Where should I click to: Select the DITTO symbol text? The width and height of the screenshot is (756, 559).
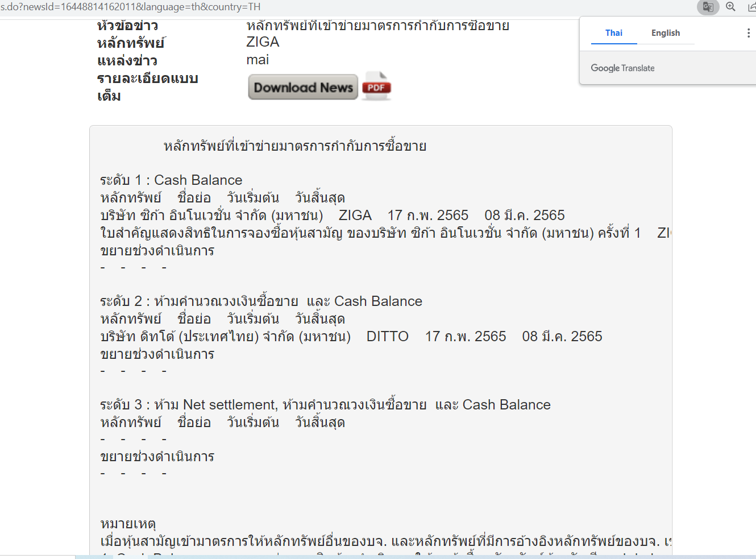(x=388, y=337)
